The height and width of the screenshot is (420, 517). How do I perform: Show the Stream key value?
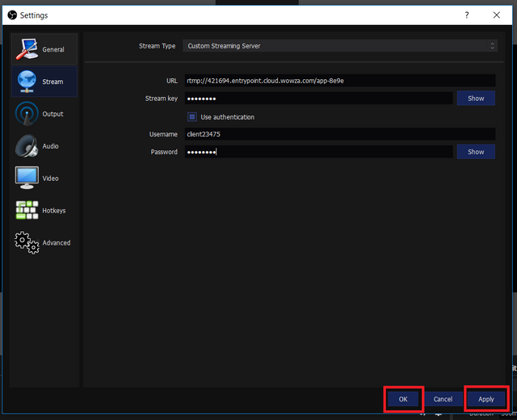[x=476, y=99]
